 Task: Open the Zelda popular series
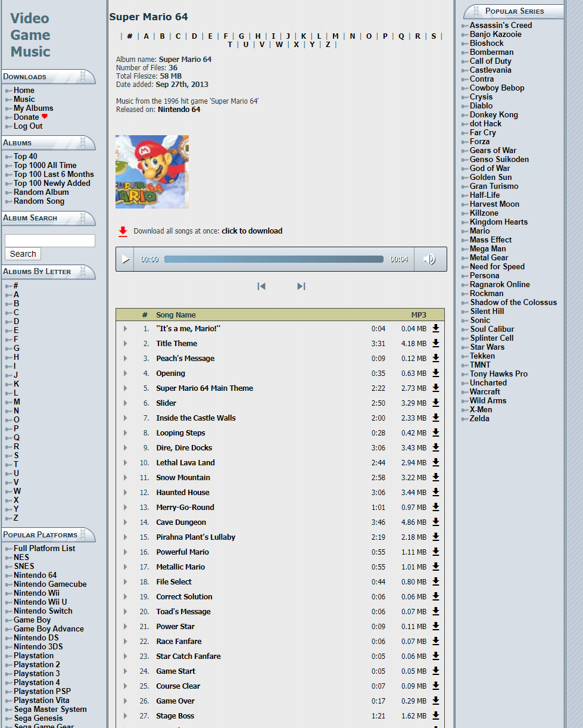click(x=479, y=419)
